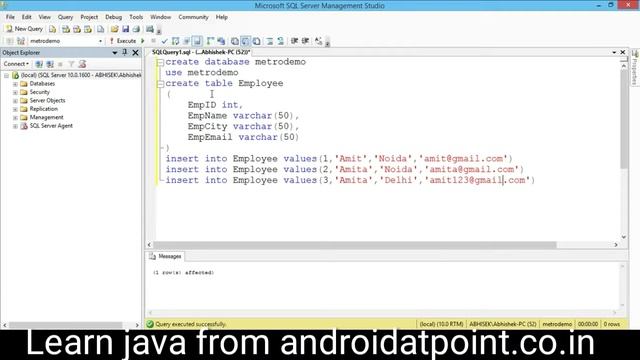Open the Properties side tab
Screen dimensions: 640x360
(635, 67)
